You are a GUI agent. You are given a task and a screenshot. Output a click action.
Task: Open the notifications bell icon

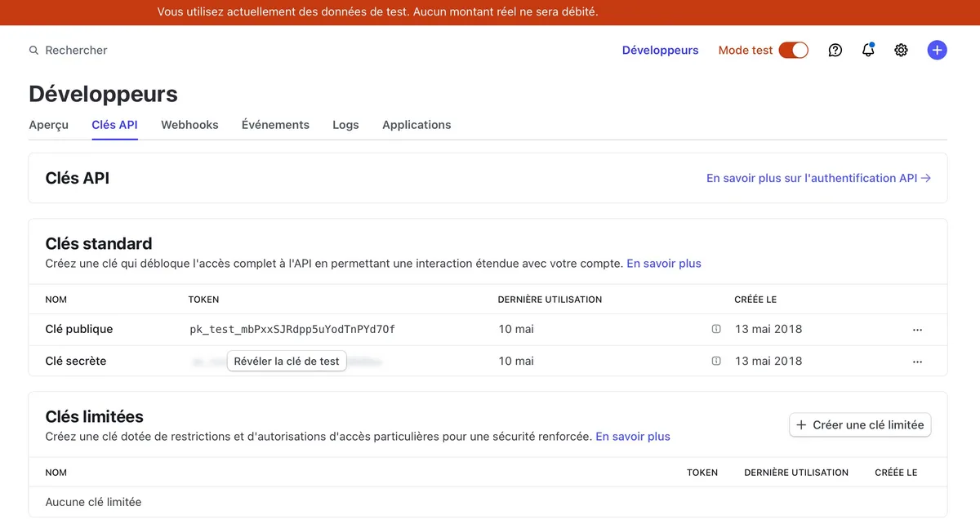coord(868,50)
